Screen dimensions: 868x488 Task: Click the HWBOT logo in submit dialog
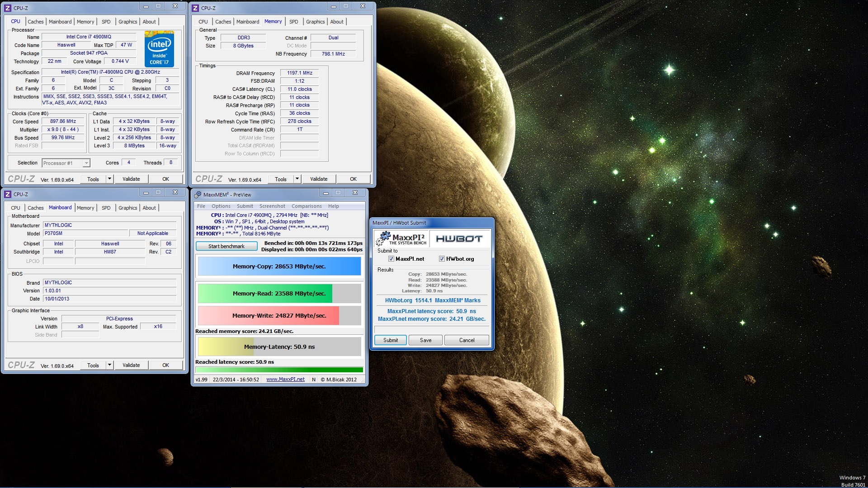459,239
